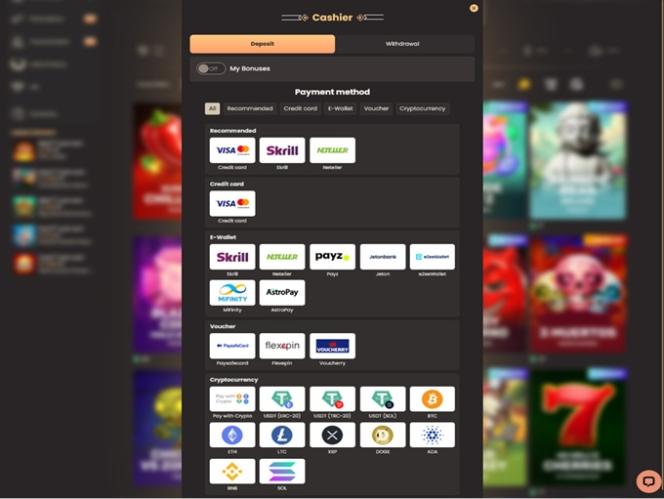664x499 pixels.
Task: Show All payment methods filter
Action: pyautogui.click(x=213, y=108)
